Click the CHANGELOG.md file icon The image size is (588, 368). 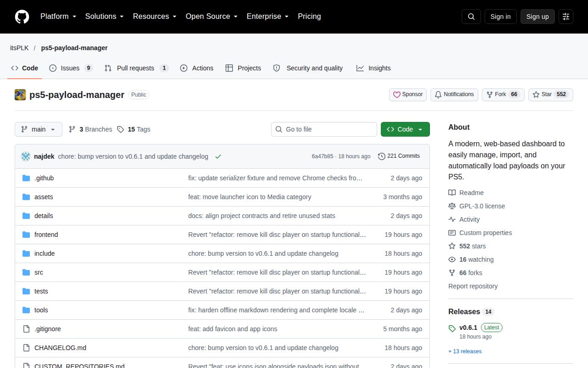[x=26, y=348]
